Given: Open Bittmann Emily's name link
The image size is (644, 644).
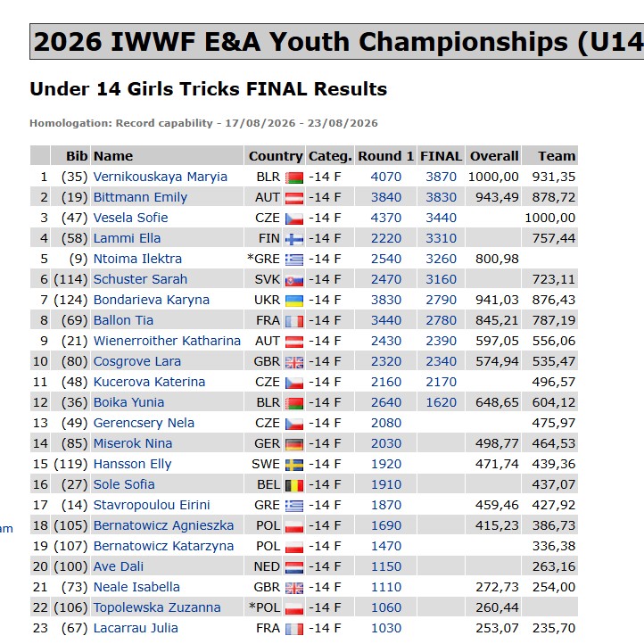Looking at the screenshot, I should click(140, 197).
